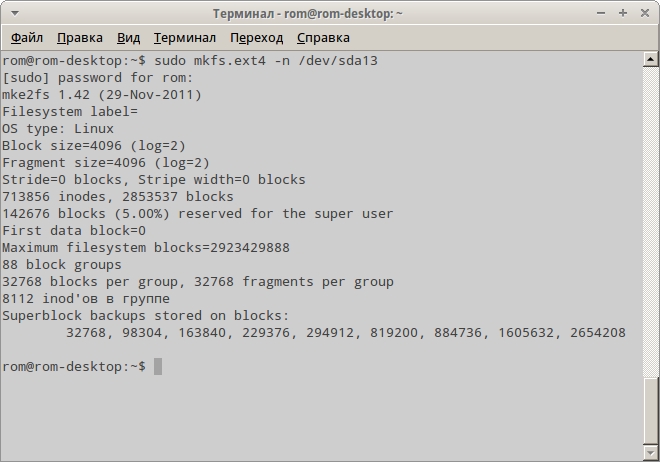
Task: Click '713856 inodes, 2853537 blocks' line
Action: click(x=118, y=197)
